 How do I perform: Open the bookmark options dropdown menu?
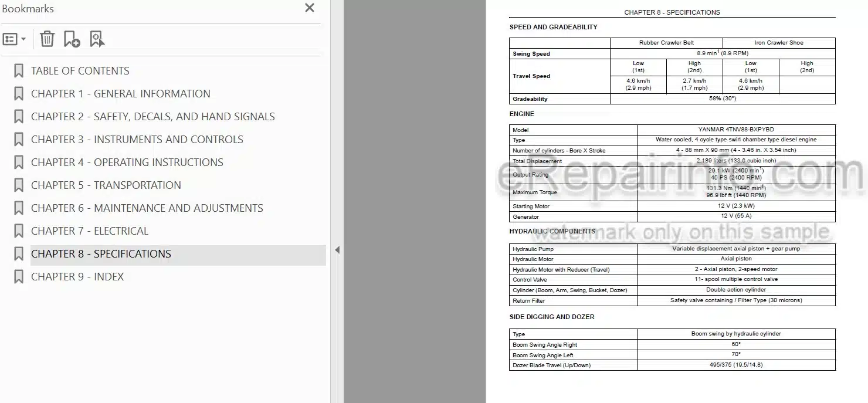15,39
